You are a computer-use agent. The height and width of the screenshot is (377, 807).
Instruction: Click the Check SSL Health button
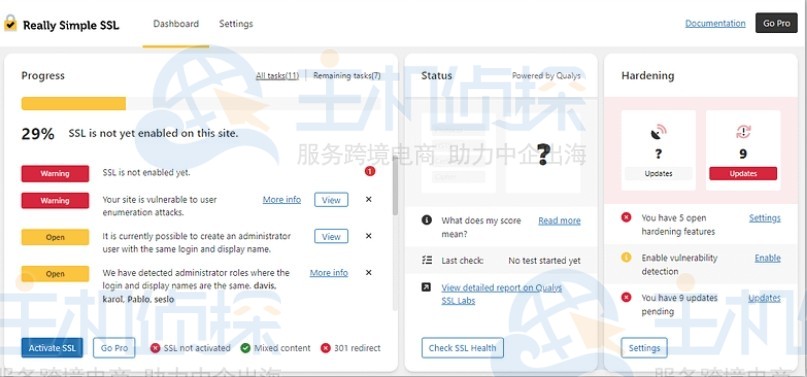pyautogui.click(x=462, y=348)
